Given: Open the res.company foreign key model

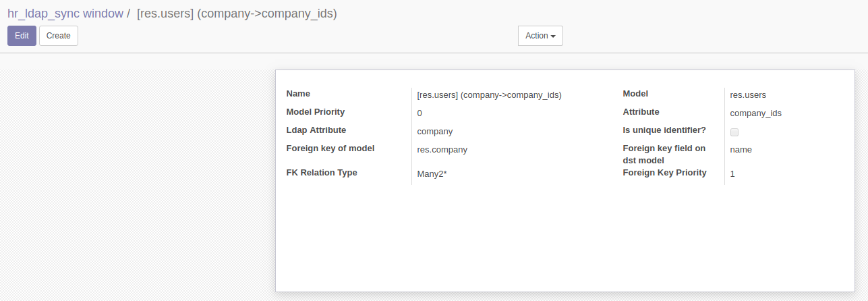Looking at the screenshot, I should (442, 150).
